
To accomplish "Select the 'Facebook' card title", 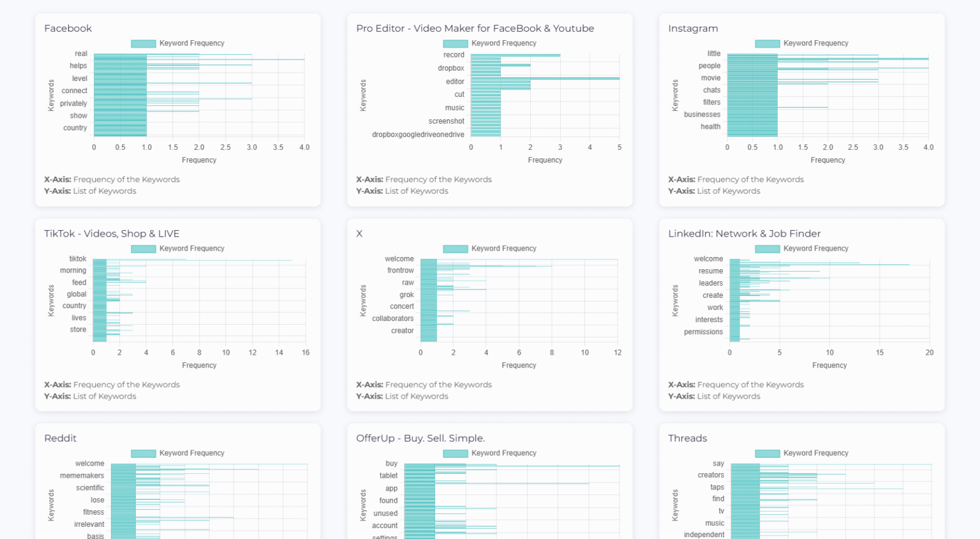I will point(68,29).
